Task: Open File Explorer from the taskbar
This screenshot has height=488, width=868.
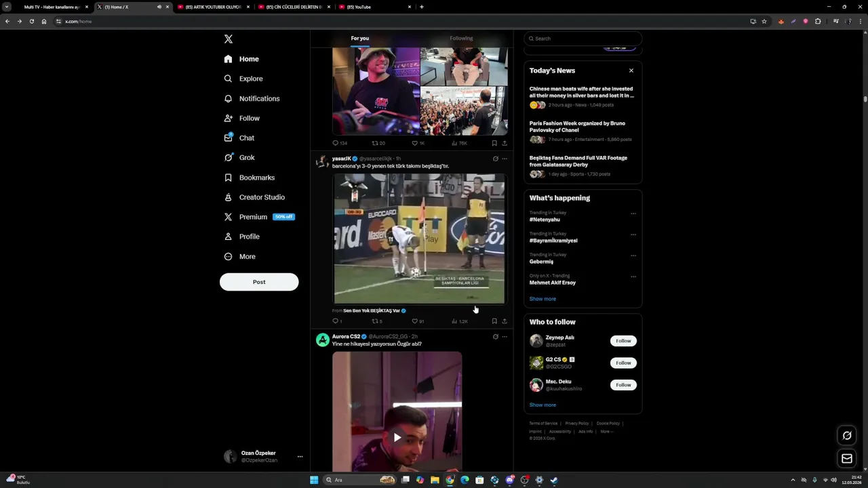Action: click(x=435, y=480)
